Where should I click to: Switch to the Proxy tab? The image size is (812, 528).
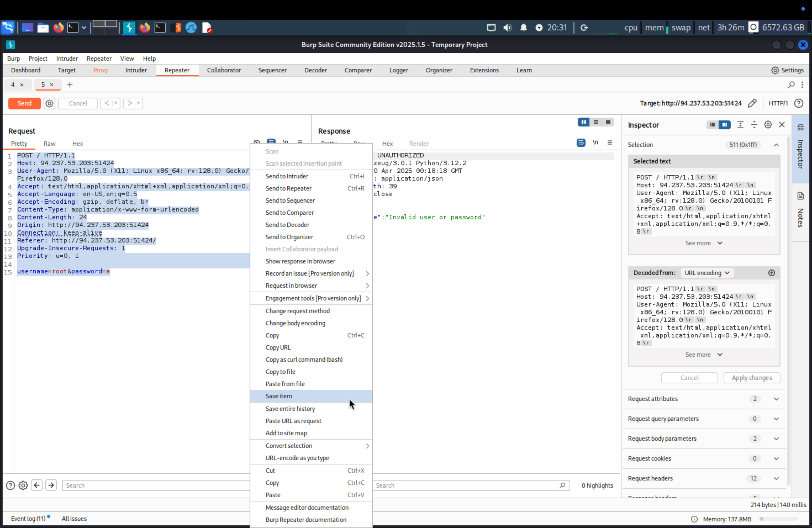(100, 70)
